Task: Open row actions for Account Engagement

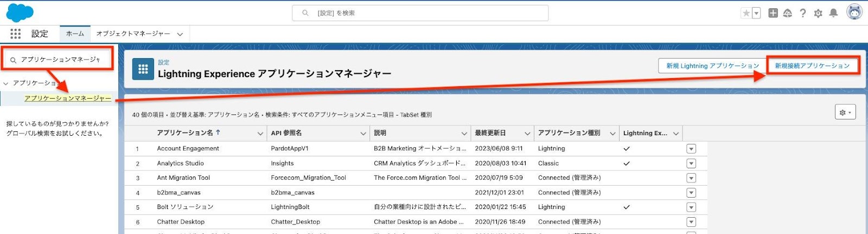Action: 691,149
